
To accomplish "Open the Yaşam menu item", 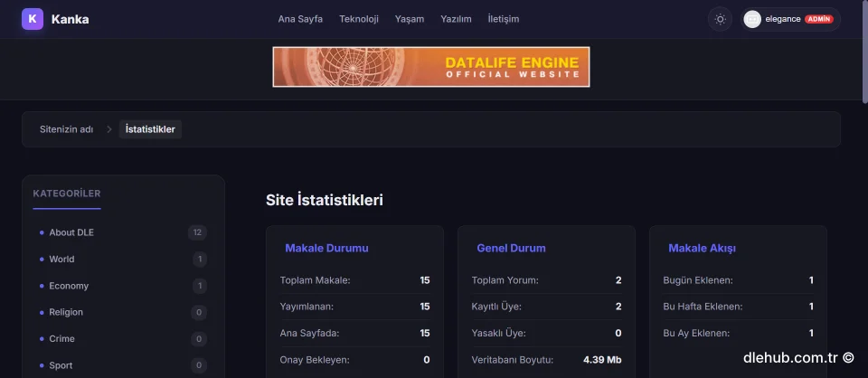I will point(410,19).
